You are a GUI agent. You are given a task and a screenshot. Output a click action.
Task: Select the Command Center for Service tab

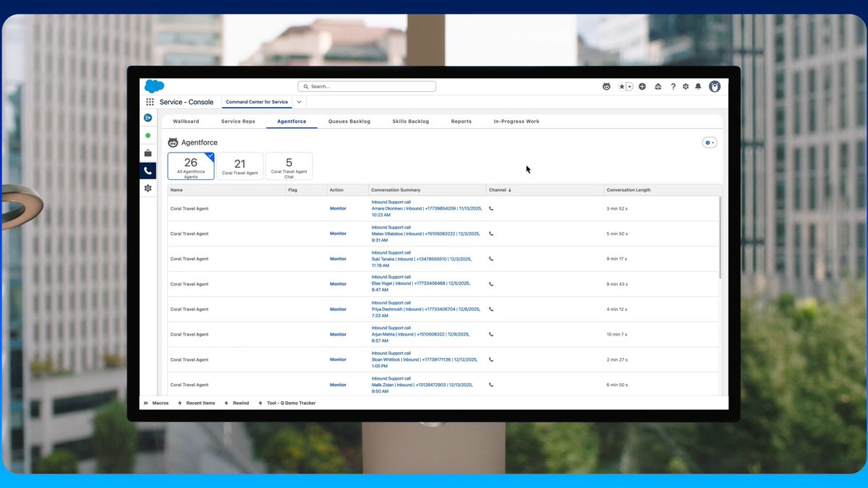(257, 102)
